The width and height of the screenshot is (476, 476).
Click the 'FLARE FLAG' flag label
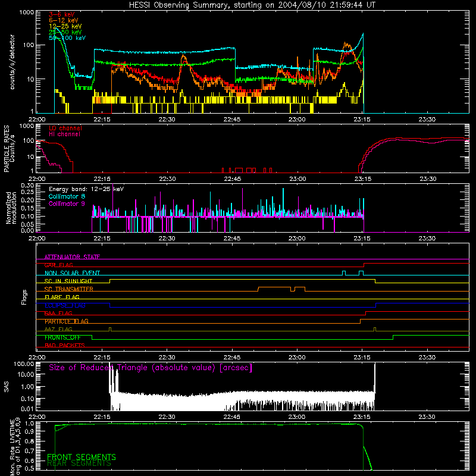tap(62, 297)
